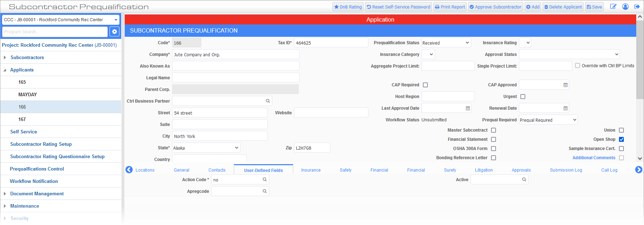The height and width of the screenshot is (225, 644).
Task: Toggle Urgent checkbox
Action: coord(523,97)
